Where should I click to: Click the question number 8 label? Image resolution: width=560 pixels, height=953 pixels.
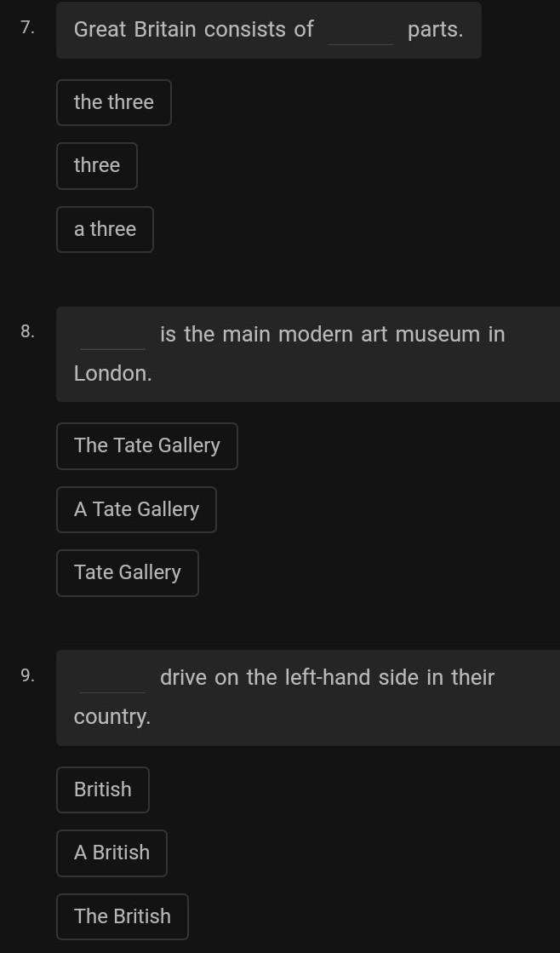click(x=28, y=332)
